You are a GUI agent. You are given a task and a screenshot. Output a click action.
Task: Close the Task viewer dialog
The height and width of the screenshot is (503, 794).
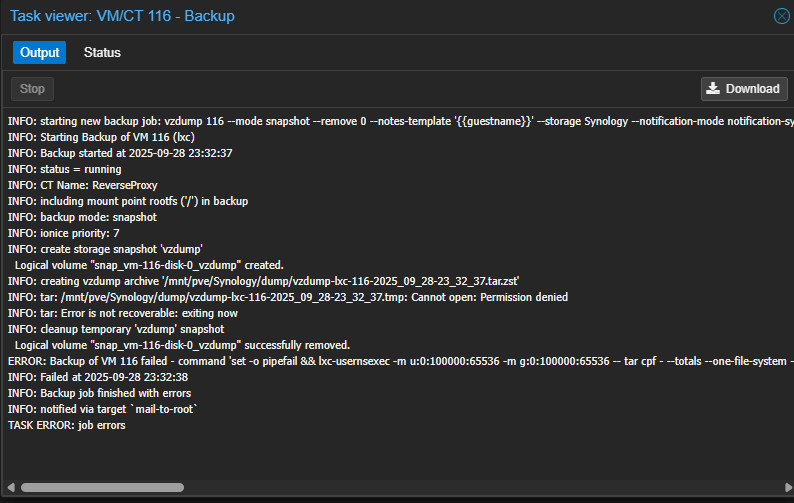[x=781, y=16]
